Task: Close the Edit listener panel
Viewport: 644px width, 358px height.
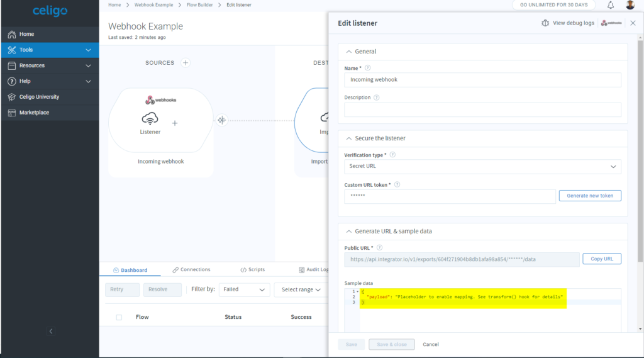Action: pyautogui.click(x=633, y=23)
